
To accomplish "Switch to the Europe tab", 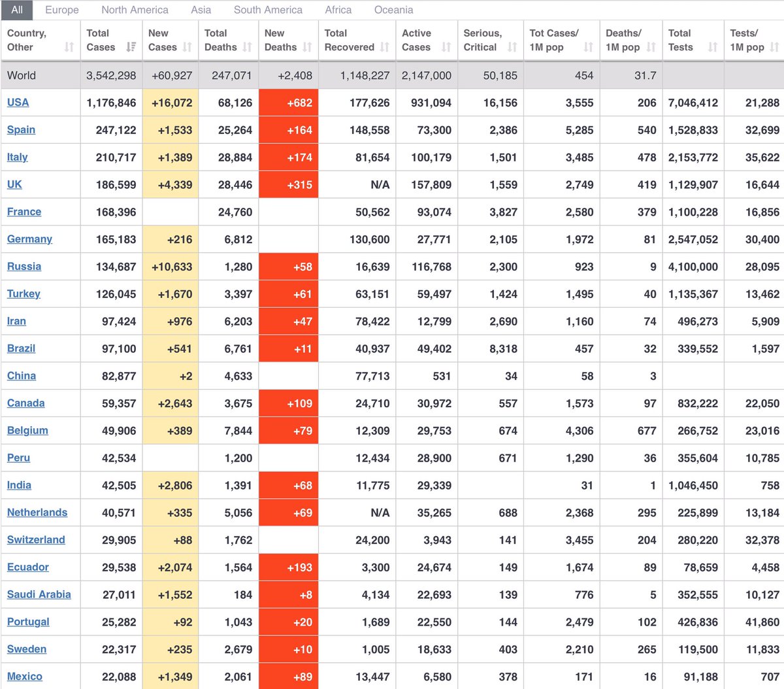I will [x=62, y=10].
